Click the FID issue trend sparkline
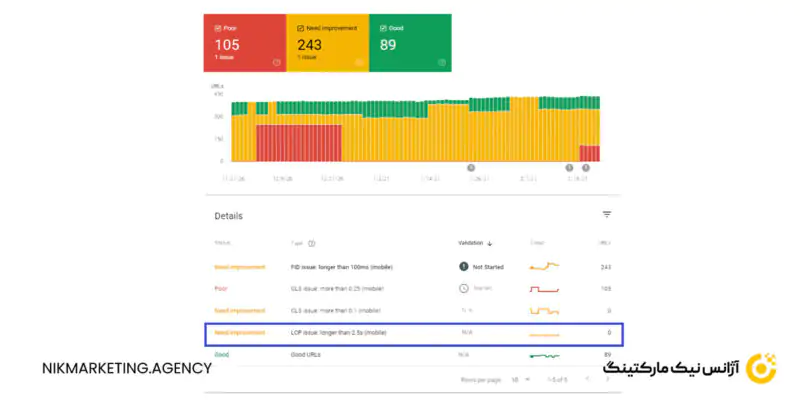Screen dimensions: 800x400 (544, 266)
